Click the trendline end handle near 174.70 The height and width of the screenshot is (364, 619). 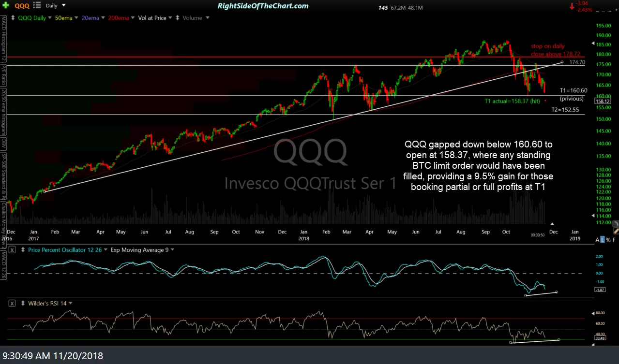coord(562,62)
